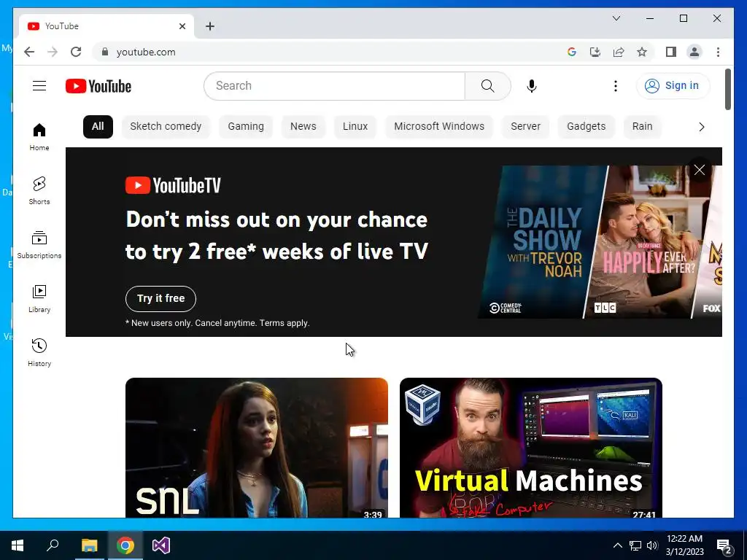
Task: Go to Home in the sidebar
Action: (x=39, y=137)
